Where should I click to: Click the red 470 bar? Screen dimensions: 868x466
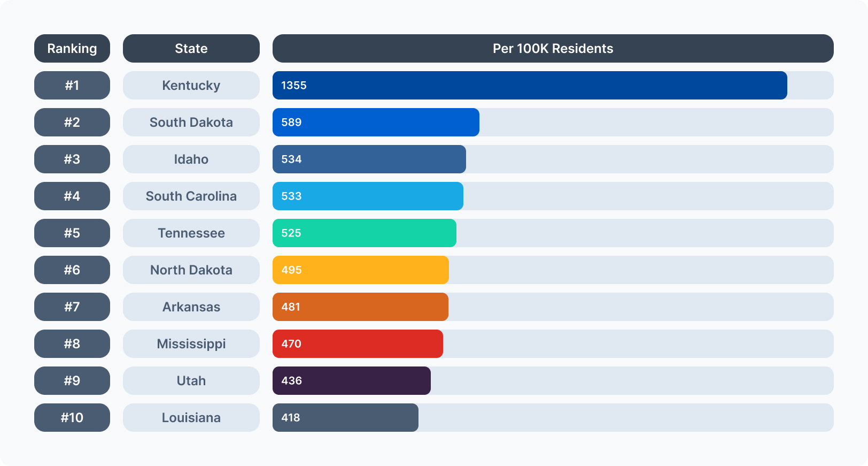click(358, 344)
